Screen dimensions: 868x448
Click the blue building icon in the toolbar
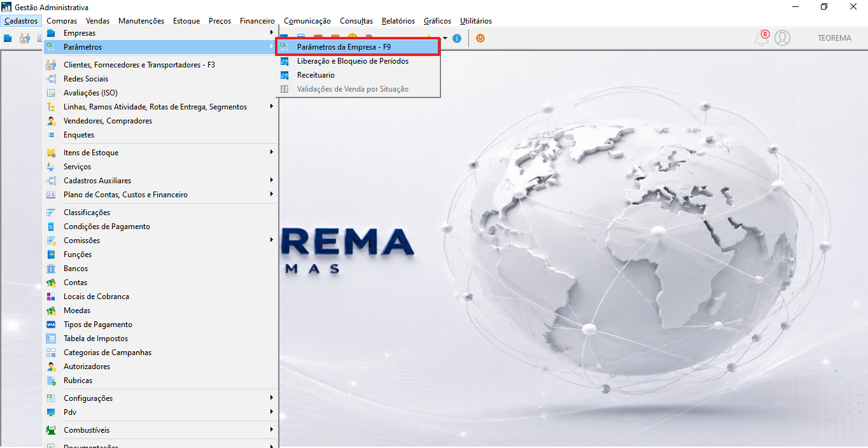tap(8, 38)
